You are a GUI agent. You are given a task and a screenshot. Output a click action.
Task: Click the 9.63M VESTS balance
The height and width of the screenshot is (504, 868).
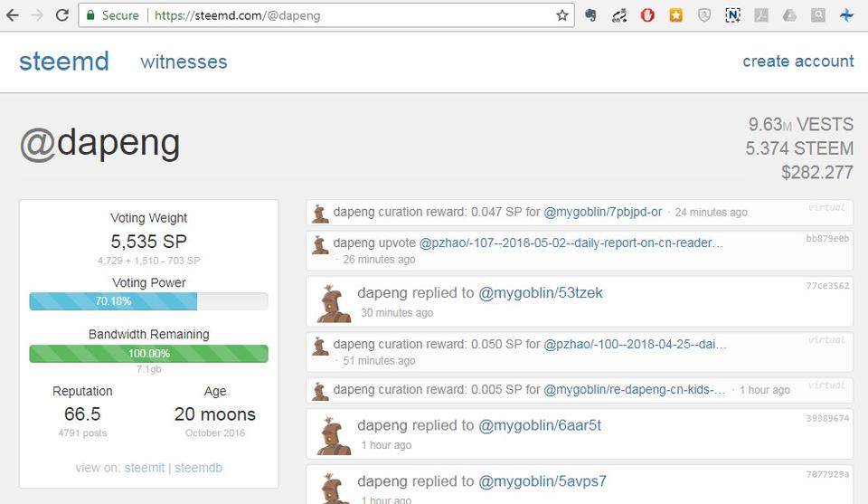pos(800,124)
